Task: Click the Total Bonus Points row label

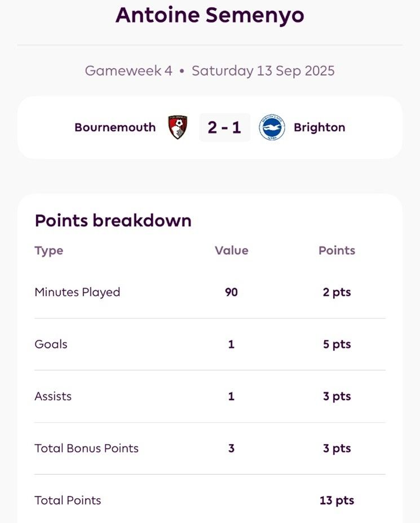Action: 86,448
